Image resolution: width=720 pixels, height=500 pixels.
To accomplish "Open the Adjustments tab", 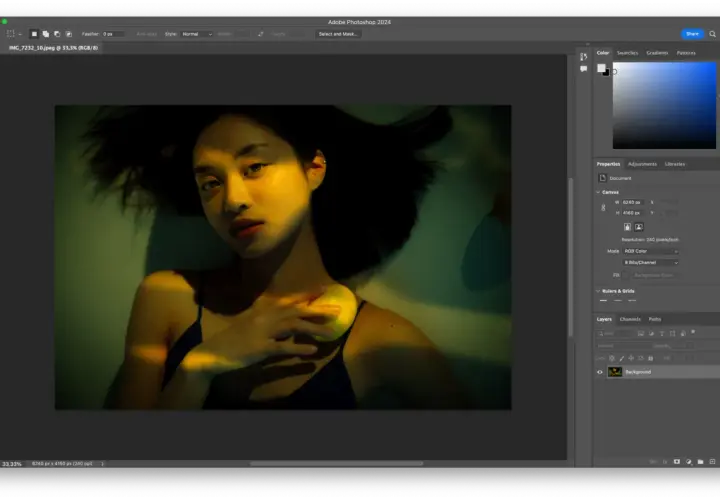I will (x=642, y=164).
